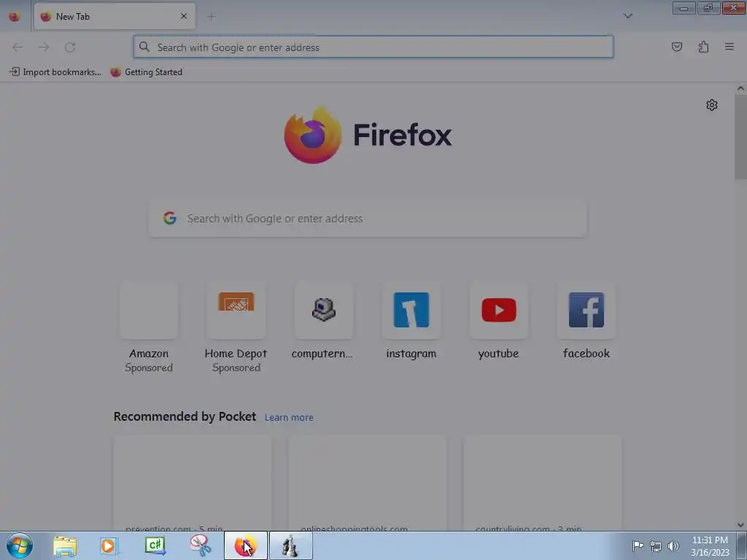Viewport: 747px width, 560px height.
Task: Click Import bookmarks in bookmarks toolbar
Action: click(x=55, y=72)
